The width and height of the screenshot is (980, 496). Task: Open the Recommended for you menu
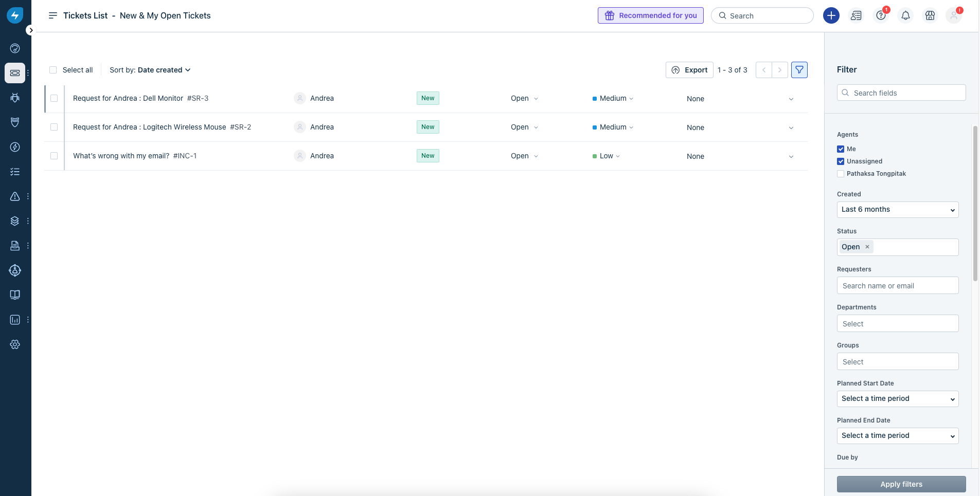click(x=651, y=15)
